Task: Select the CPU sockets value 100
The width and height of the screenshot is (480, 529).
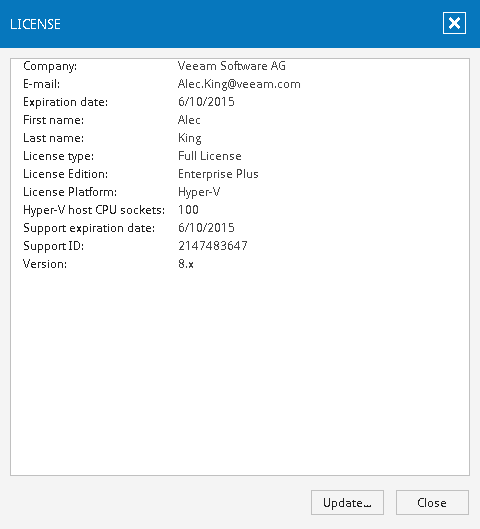Action: 188,210
